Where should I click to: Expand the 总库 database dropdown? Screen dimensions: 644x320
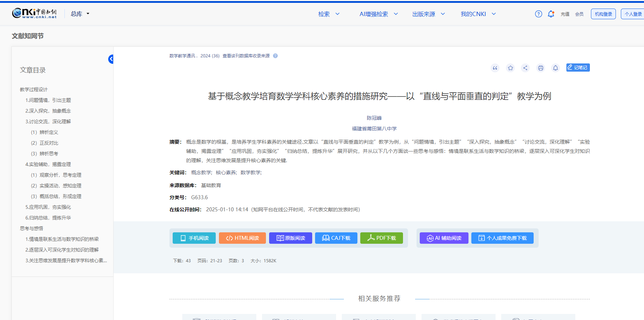(80, 14)
